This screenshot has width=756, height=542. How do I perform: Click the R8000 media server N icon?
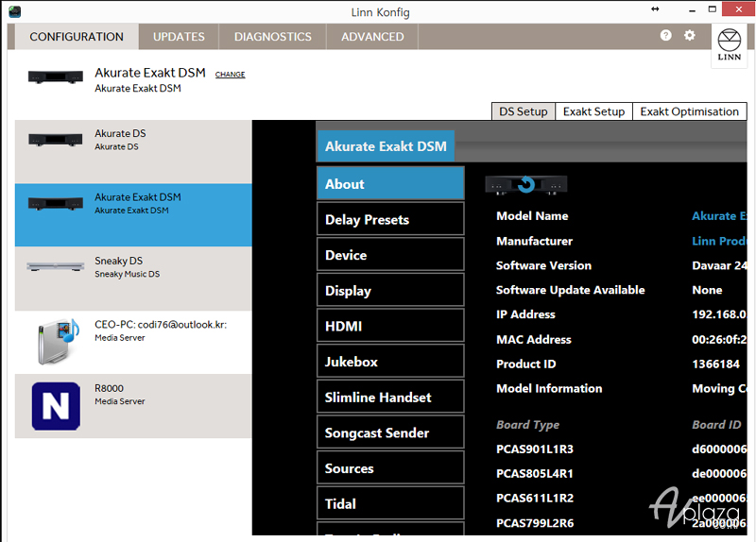click(56, 406)
